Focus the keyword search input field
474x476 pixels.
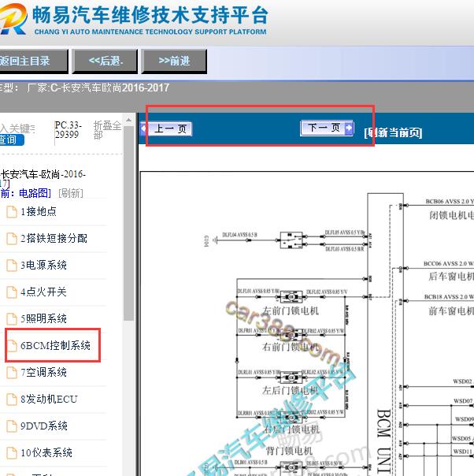coord(17,128)
